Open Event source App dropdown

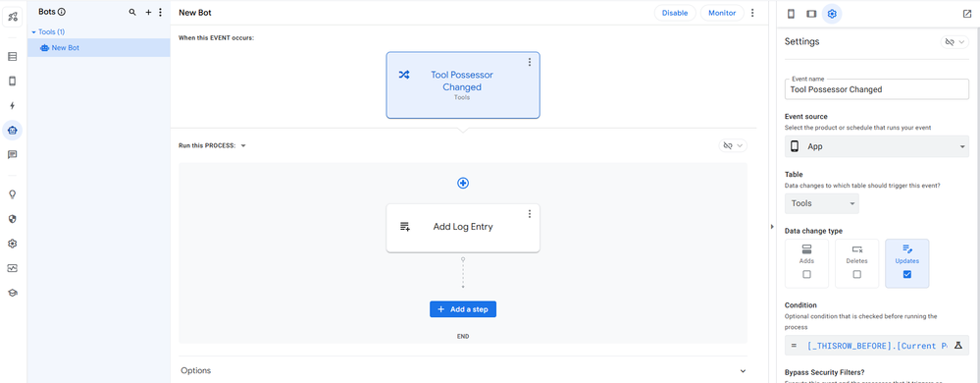pyautogui.click(x=876, y=146)
